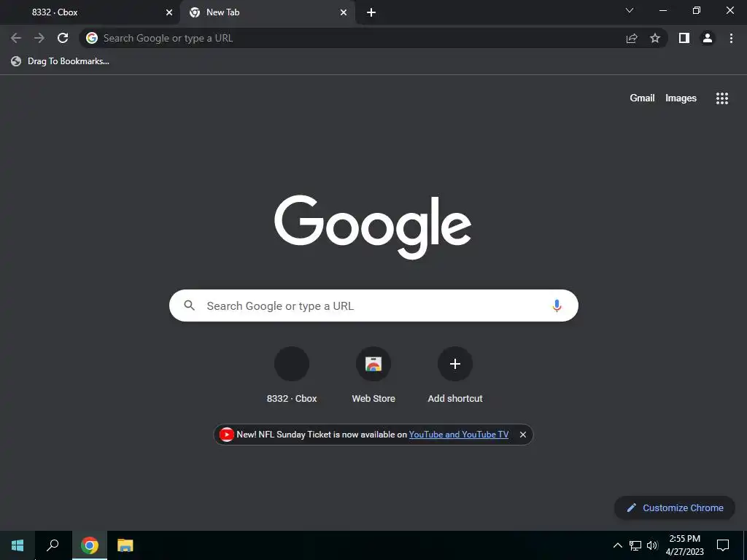Click the Google icon in address bar
This screenshot has height=560, width=747.
tap(92, 38)
